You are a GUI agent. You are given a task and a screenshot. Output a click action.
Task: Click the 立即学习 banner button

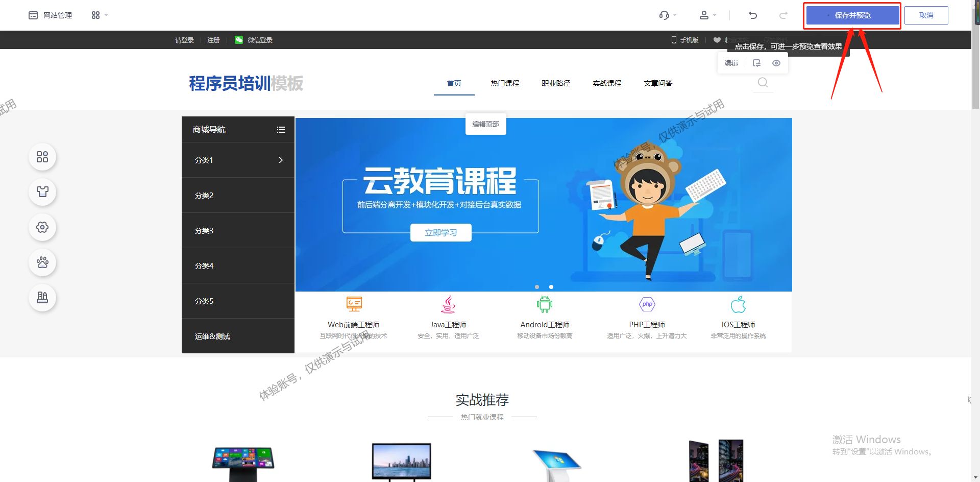(x=440, y=232)
